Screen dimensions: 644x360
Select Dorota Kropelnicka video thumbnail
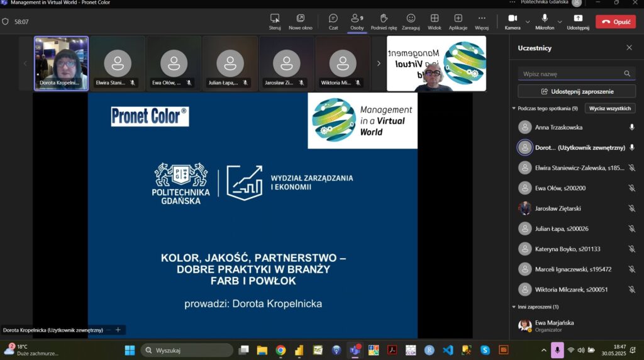click(61, 64)
